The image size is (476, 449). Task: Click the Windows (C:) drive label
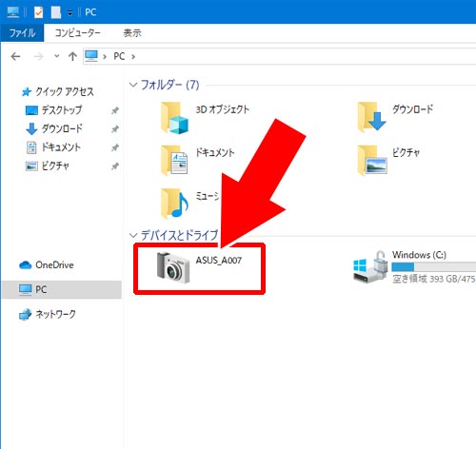[419, 255]
